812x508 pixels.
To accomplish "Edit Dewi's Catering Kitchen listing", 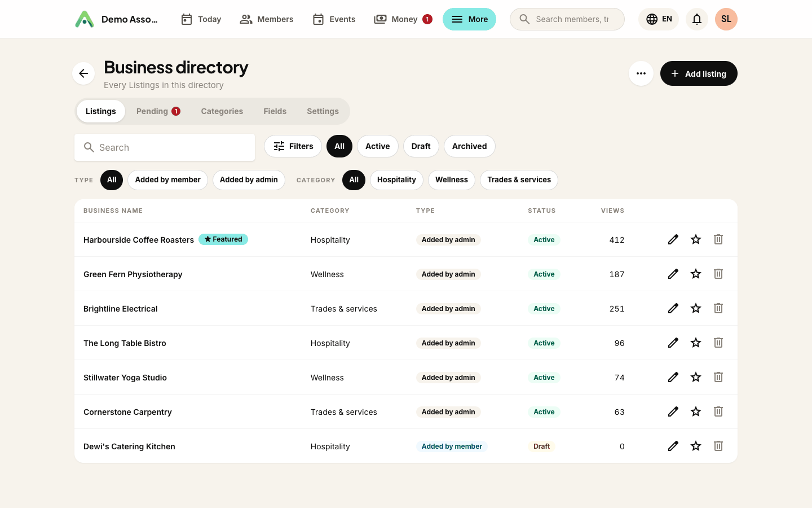I will tap(673, 446).
